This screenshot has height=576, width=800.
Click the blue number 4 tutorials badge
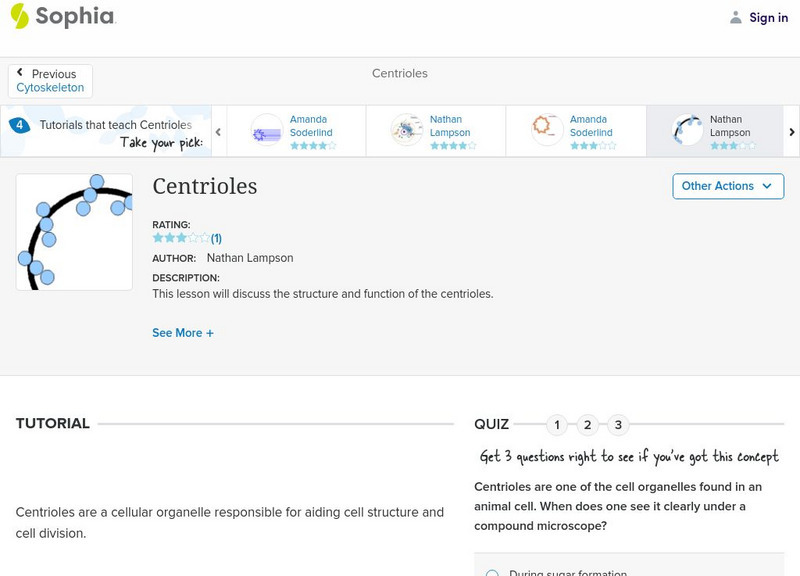[x=19, y=125]
